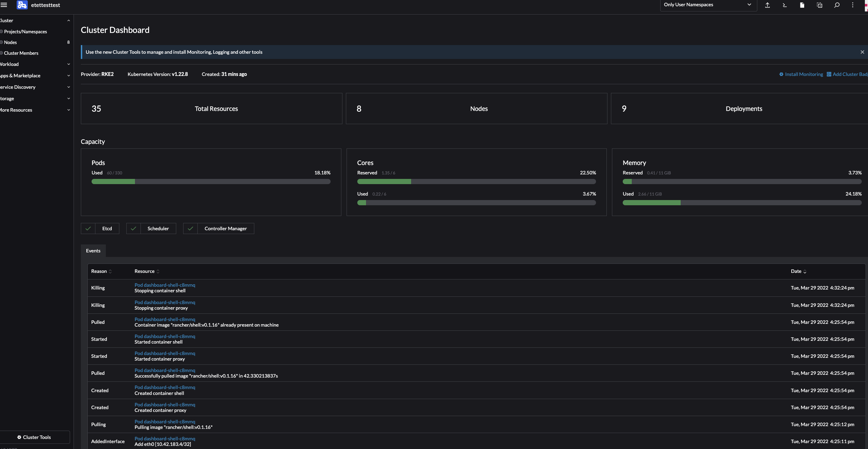Click the Import YAML upload icon
Viewport: 868px width, 449px height.
(x=768, y=5)
